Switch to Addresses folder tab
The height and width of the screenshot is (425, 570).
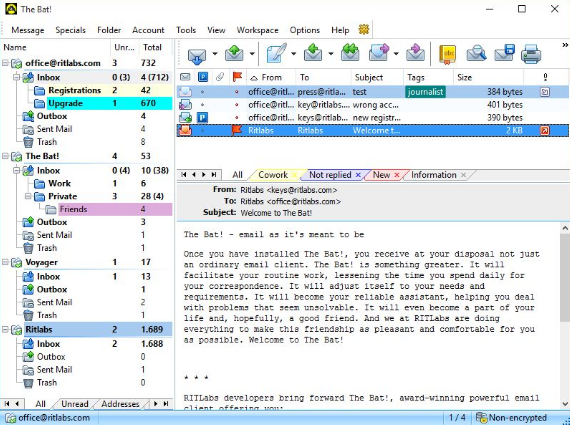coord(120,404)
